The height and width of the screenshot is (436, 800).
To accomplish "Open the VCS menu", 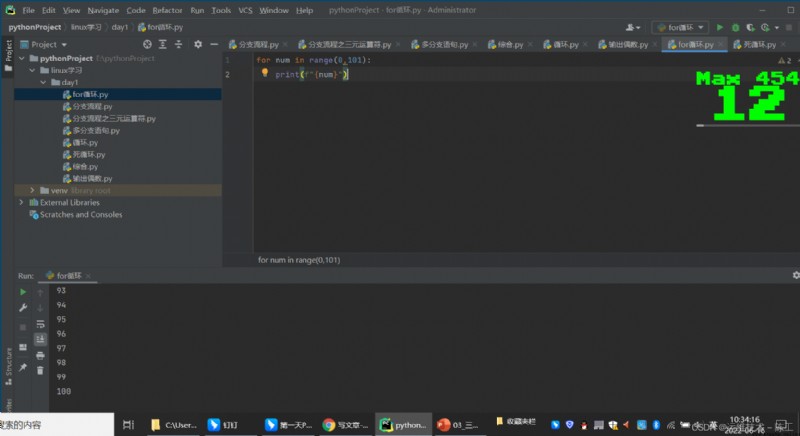I will pos(245,10).
